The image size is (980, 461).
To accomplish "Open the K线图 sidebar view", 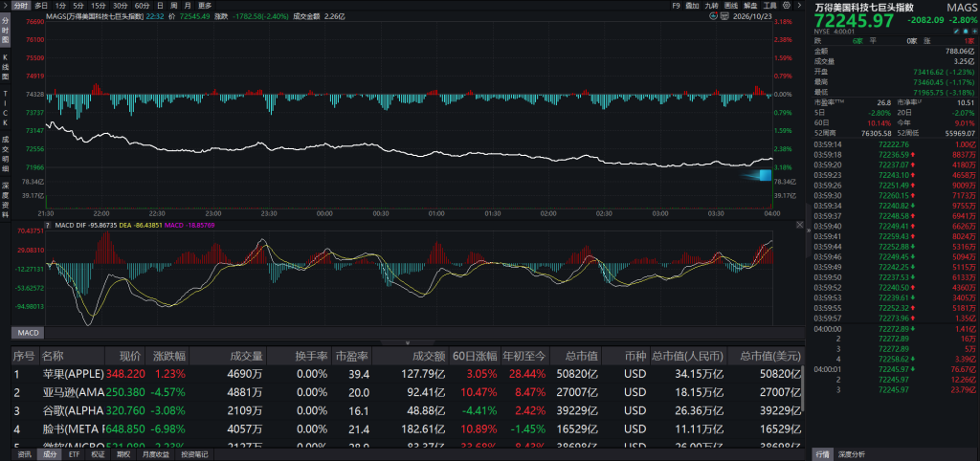I will click(5, 68).
